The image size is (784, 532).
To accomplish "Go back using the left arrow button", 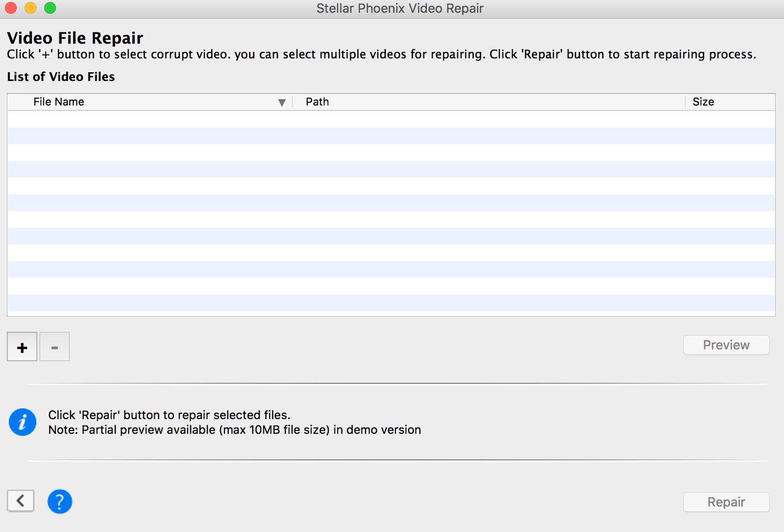I will click(x=21, y=501).
